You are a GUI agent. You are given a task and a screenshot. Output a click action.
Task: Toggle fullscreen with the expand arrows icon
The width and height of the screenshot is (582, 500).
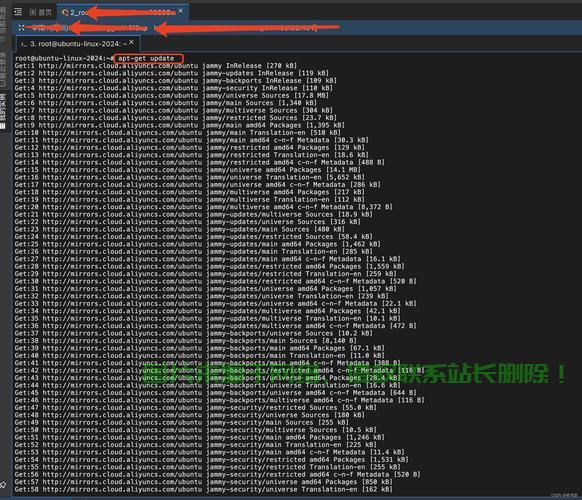(x=21, y=27)
